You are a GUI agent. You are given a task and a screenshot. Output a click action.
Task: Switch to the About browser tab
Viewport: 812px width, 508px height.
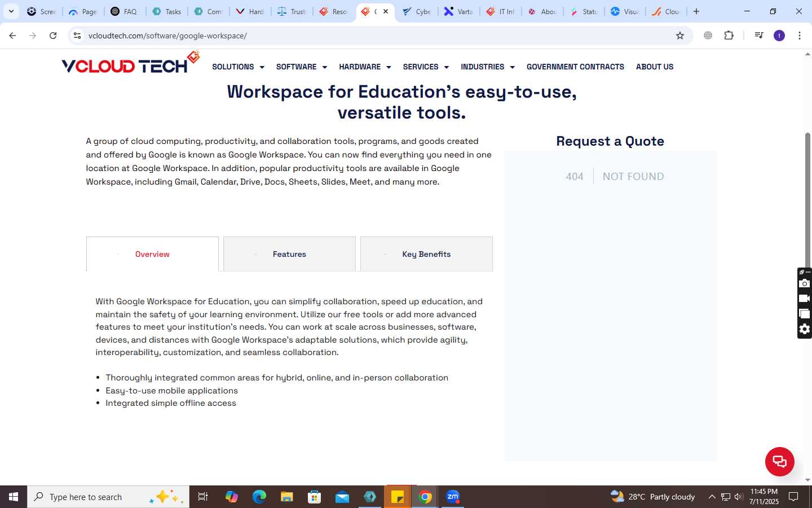click(x=542, y=11)
